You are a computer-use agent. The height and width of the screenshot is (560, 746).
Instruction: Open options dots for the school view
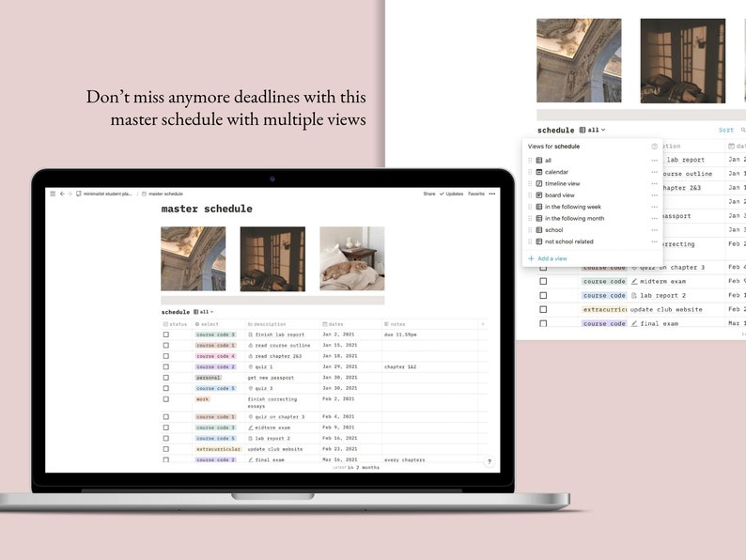click(654, 230)
